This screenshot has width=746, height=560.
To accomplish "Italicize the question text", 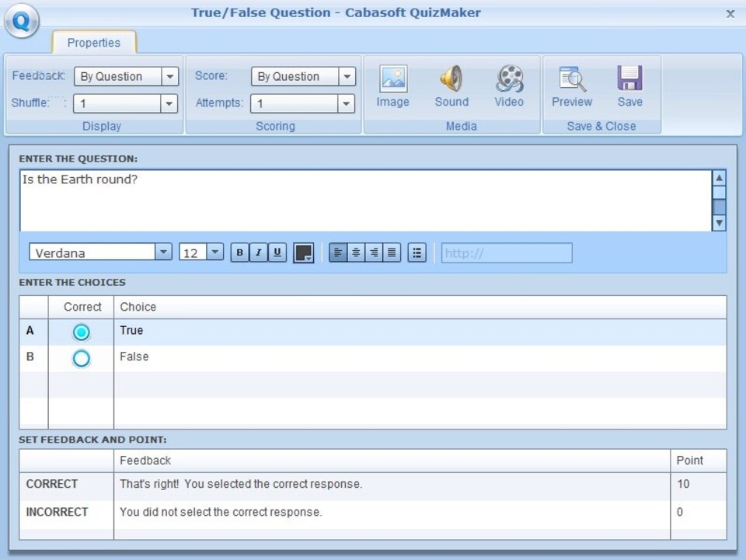I will tap(257, 252).
